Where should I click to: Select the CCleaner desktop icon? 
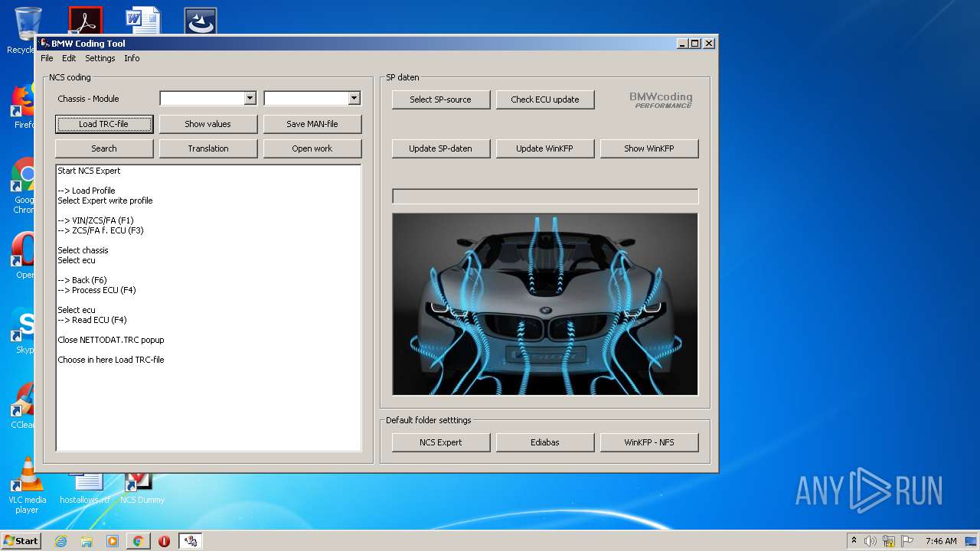[x=23, y=406]
